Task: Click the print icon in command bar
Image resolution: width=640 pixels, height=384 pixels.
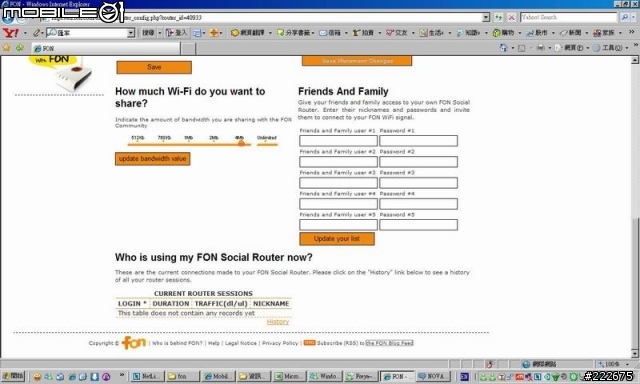Action: coord(540,48)
